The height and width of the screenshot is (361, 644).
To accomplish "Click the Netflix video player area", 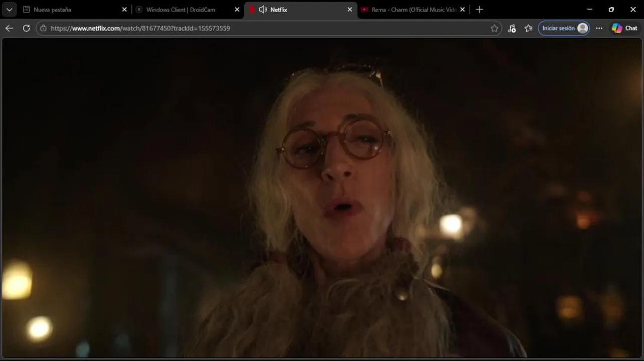I will (x=322, y=198).
